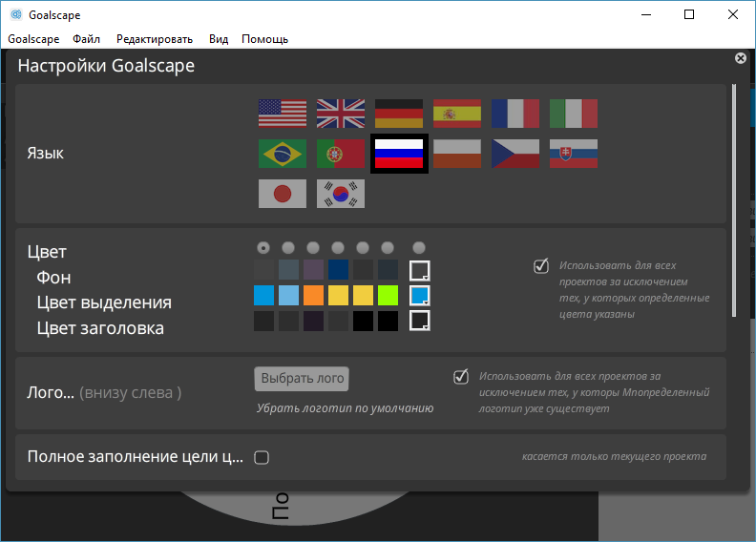Open the Goalscape menu
This screenshot has width=756, height=542.
point(33,39)
